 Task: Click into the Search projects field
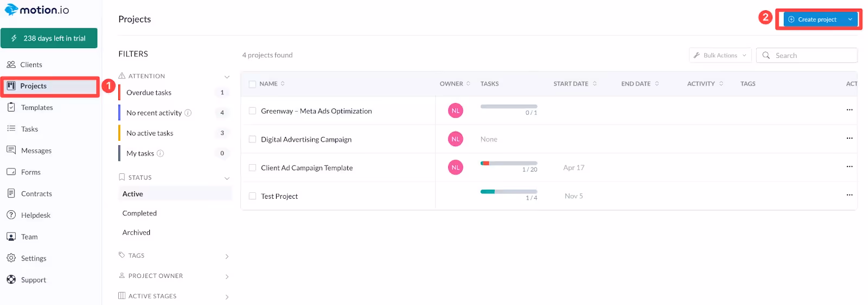pyautogui.click(x=807, y=55)
